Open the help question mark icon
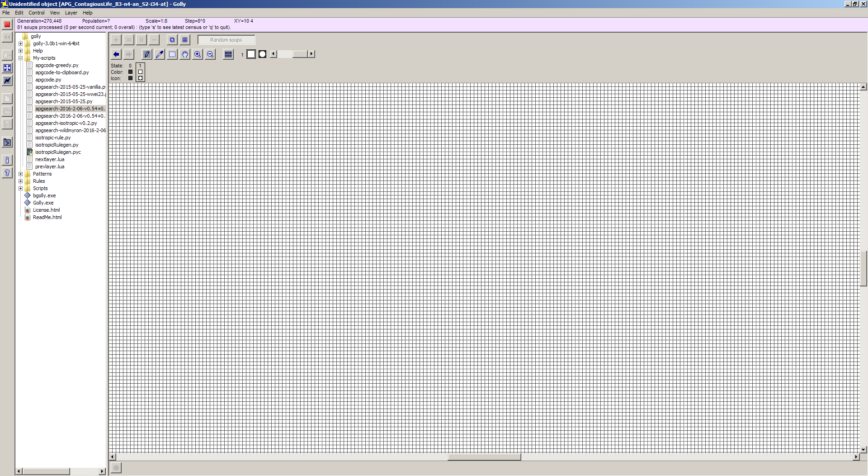Viewport: 868px width, 476px height. [x=7, y=173]
